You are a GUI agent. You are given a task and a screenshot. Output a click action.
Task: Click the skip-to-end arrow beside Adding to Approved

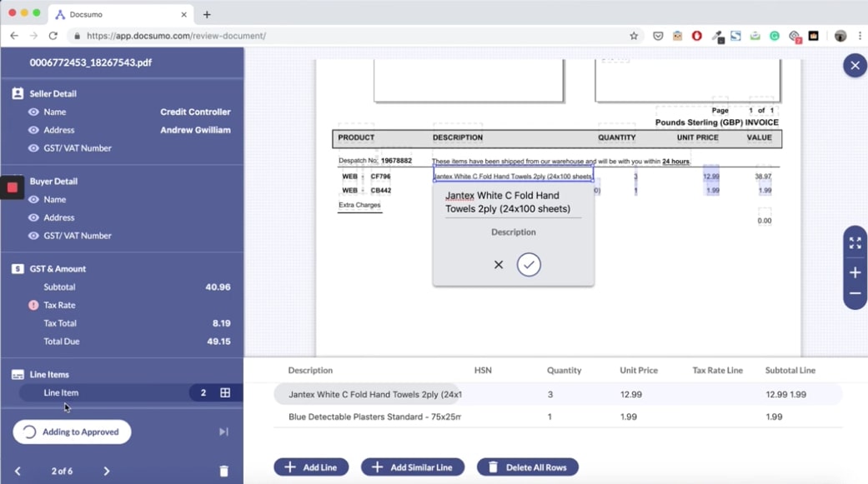click(222, 432)
